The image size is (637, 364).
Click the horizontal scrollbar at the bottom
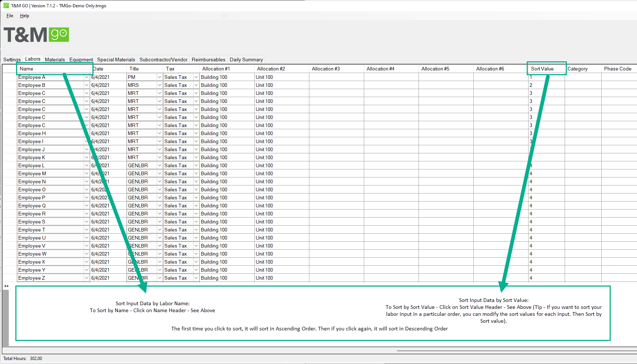click(x=516, y=351)
